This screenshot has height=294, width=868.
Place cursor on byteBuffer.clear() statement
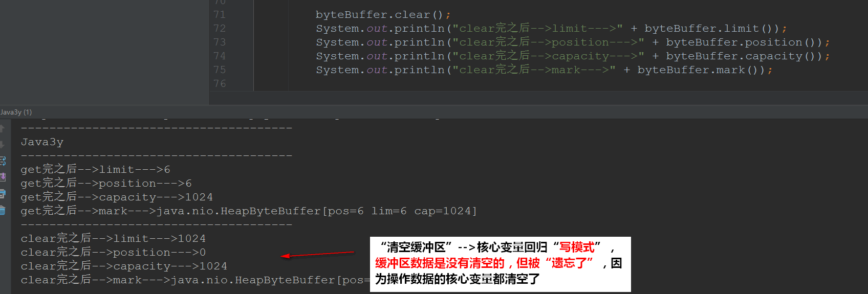tap(383, 15)
